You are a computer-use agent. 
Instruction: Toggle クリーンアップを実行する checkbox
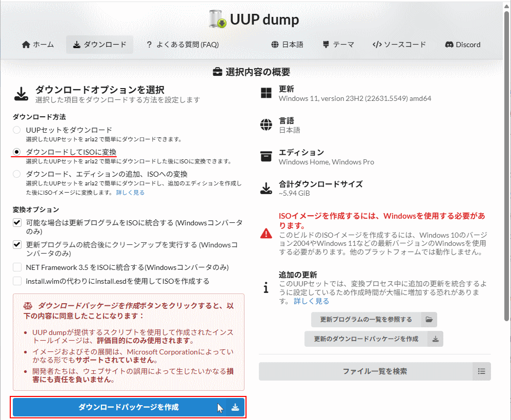tap(17, 244)
